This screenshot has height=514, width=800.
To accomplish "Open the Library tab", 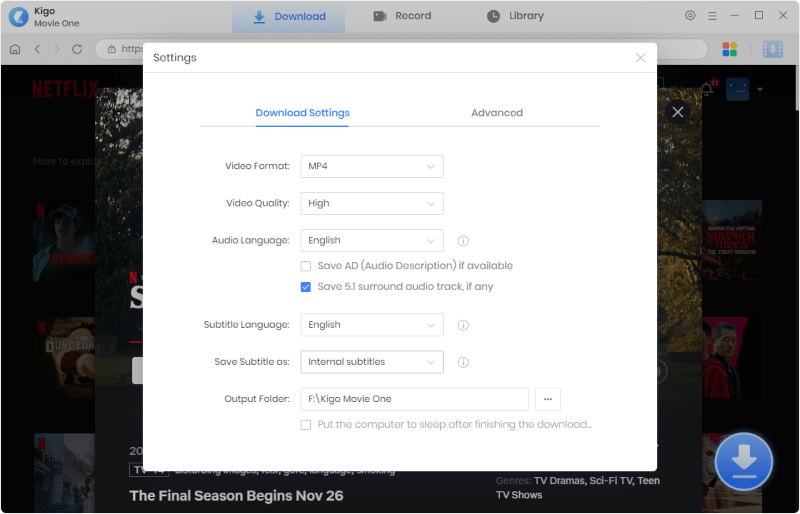I will click(x=515, y=16).
